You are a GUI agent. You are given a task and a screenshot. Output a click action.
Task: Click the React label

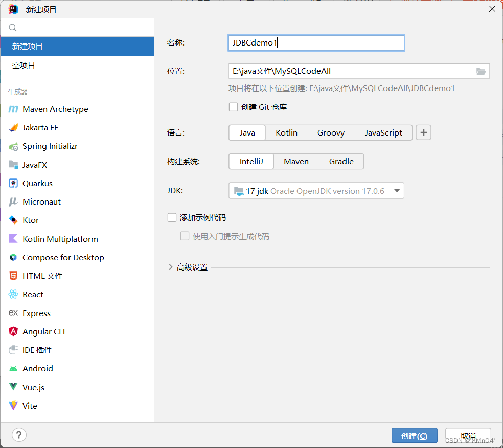pyautogui.click(x=33, y=294)
